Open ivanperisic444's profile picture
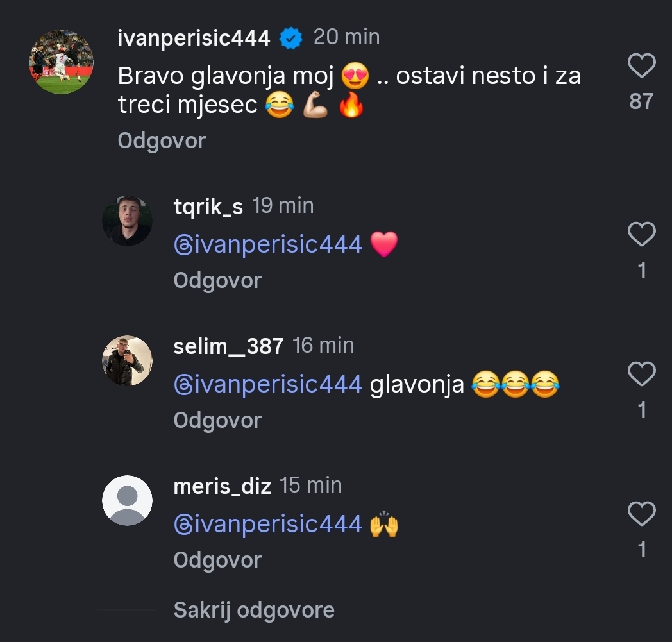672x642 pixels. [62, 62]
